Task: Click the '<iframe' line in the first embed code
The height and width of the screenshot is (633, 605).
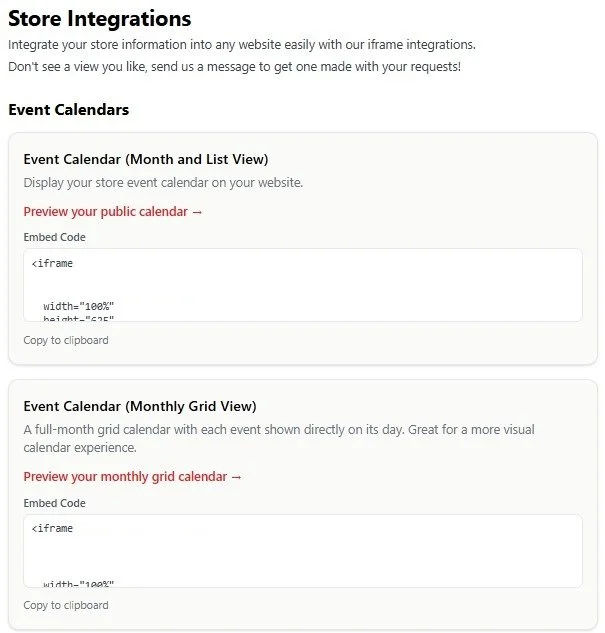Action: point(52,263)
